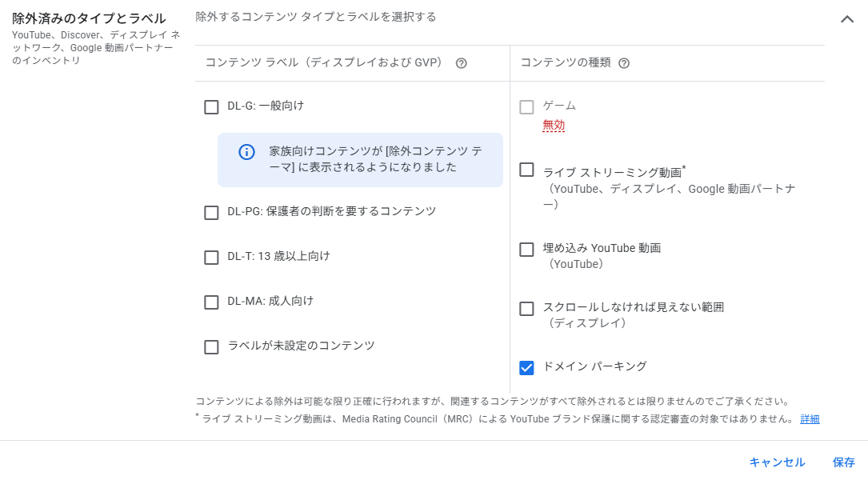Enable DL-PG: 保護者の判断を要するコンテンツ checkbox
This screenshot has height=480, width=868.
coord(211,213)
